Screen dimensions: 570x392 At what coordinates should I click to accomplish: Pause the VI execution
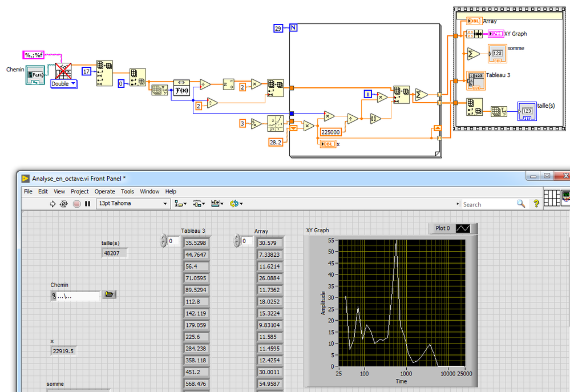click(88, 204)
